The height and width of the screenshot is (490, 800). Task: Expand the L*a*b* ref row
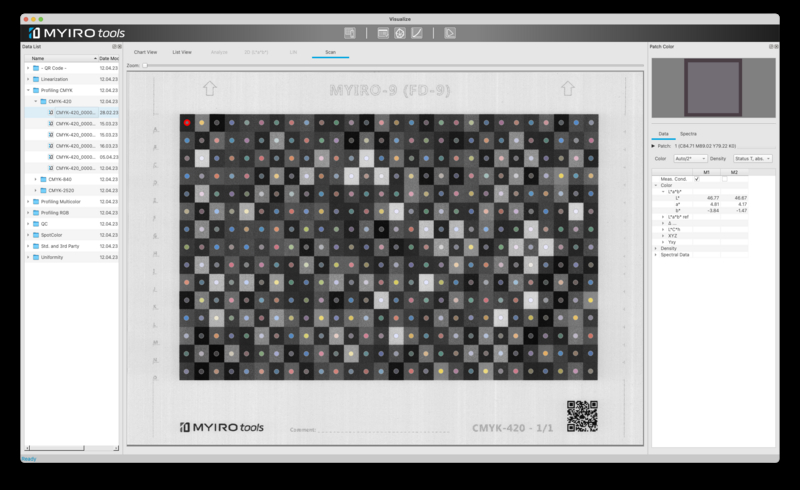coord(663,217)
